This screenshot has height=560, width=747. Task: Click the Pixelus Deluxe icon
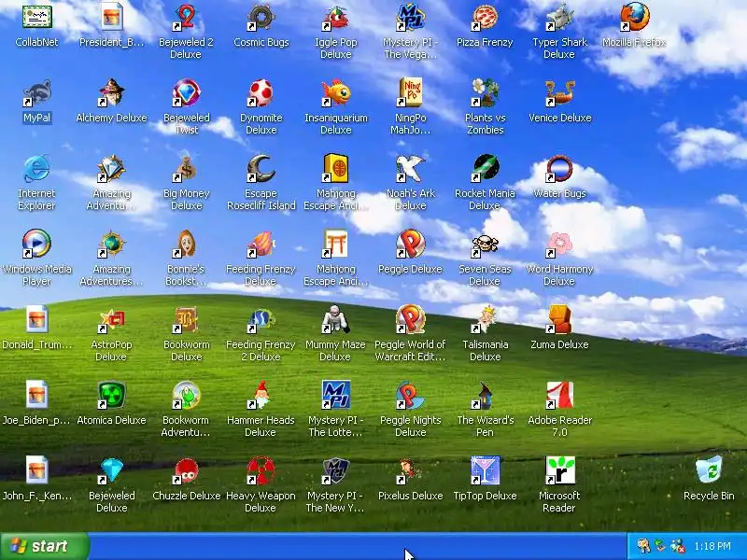click(x=410, y=470)
